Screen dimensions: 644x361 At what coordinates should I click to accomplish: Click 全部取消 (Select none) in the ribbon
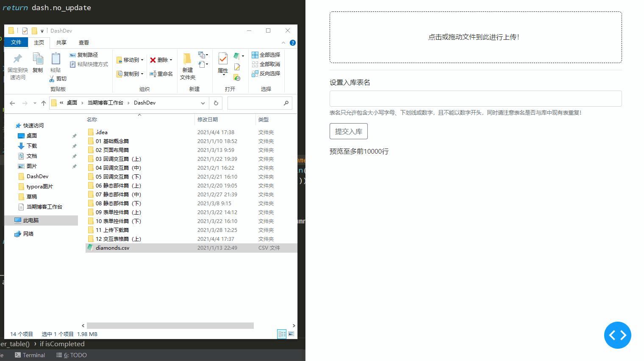(266, 64)
